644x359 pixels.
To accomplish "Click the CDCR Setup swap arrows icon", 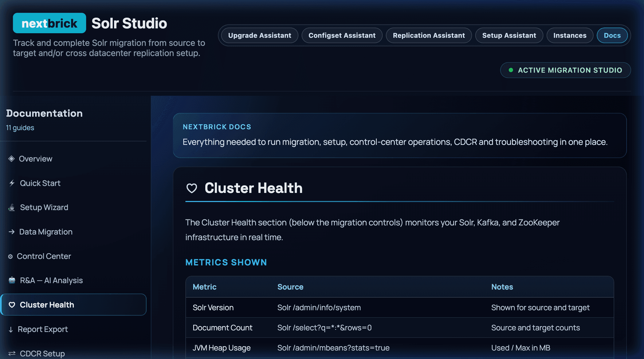I will (x=12, y=354).
